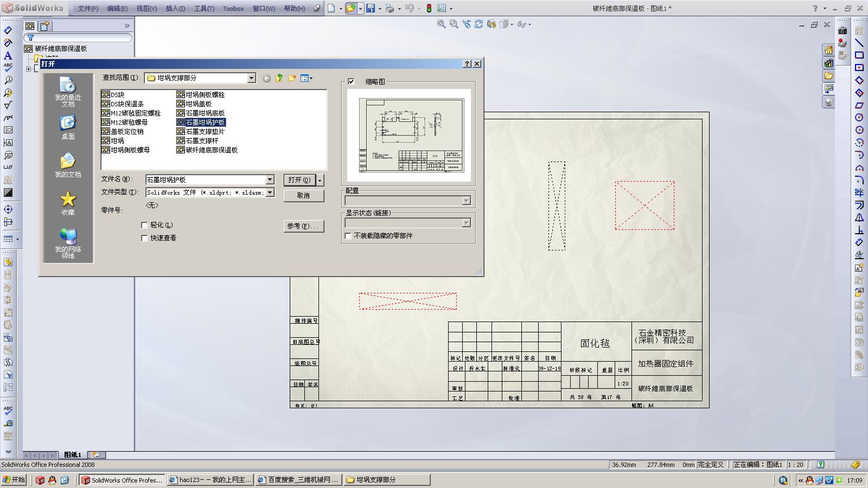Toggle the 缩略图 thumbnail checkbox

[351, 81]
